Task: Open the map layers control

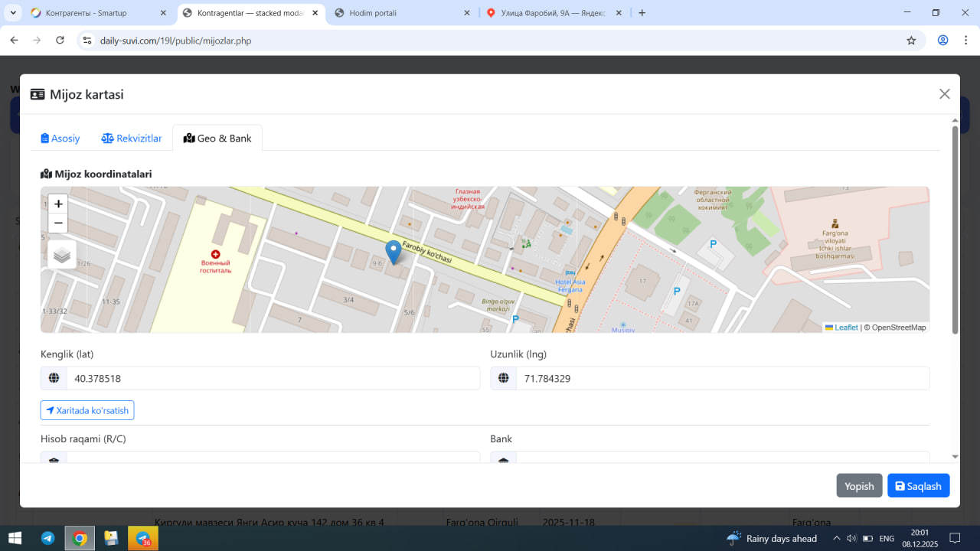Action: (62, 255)
